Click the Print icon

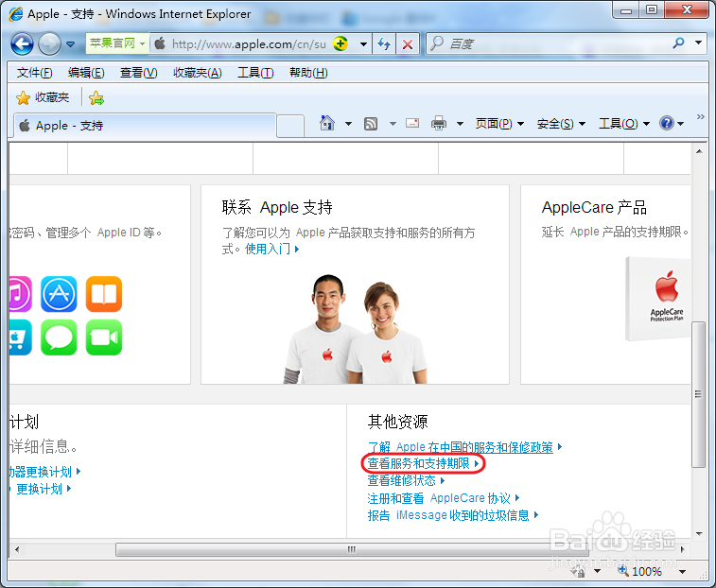pos(439,123)
